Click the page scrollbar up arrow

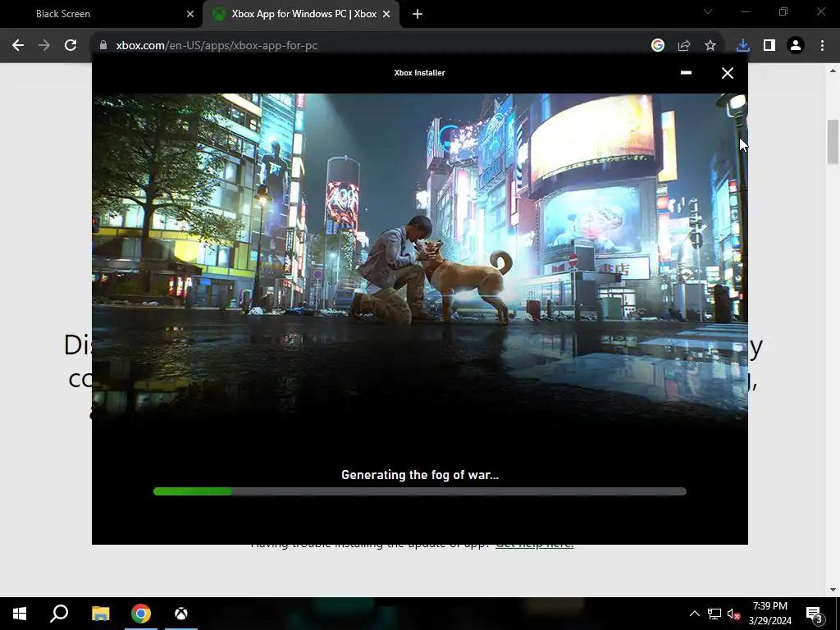[833, 71]
